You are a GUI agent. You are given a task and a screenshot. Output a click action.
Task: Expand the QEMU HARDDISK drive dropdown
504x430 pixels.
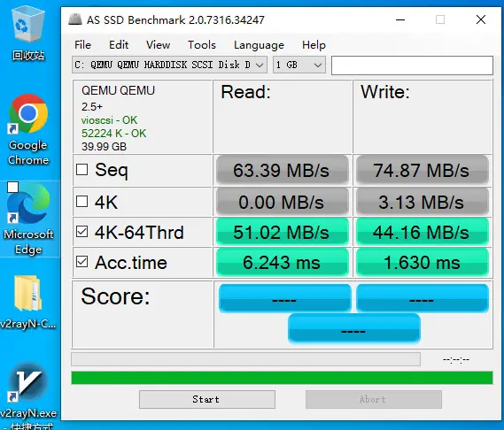coord(169,65)
